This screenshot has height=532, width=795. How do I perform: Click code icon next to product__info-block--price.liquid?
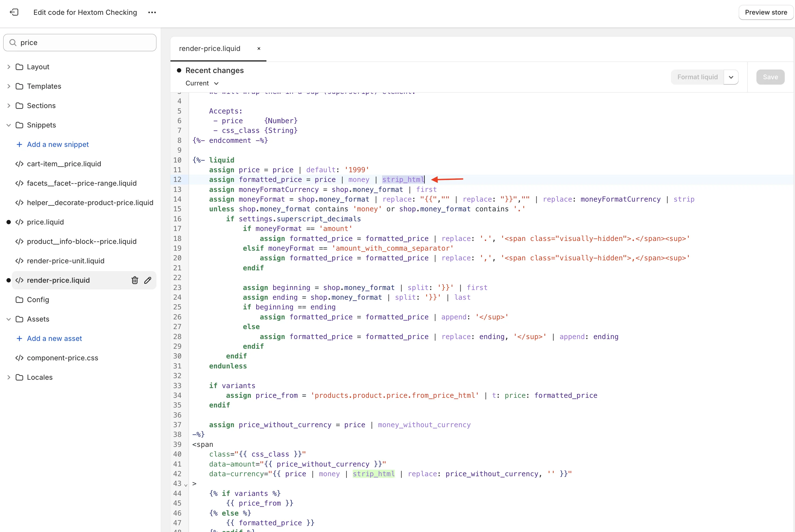[x=19, y=241]
